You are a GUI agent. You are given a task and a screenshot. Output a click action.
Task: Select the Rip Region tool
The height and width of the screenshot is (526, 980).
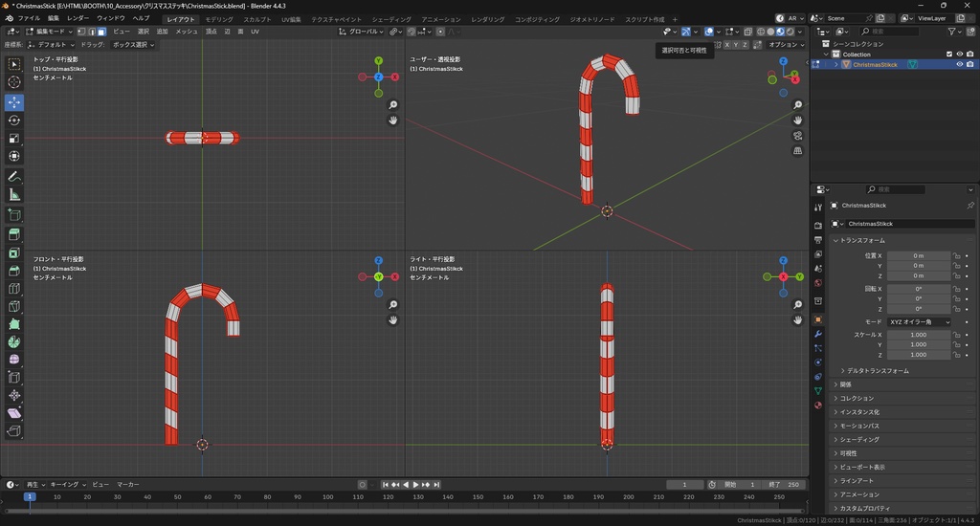pyautogui.click(x=13, y=431)
